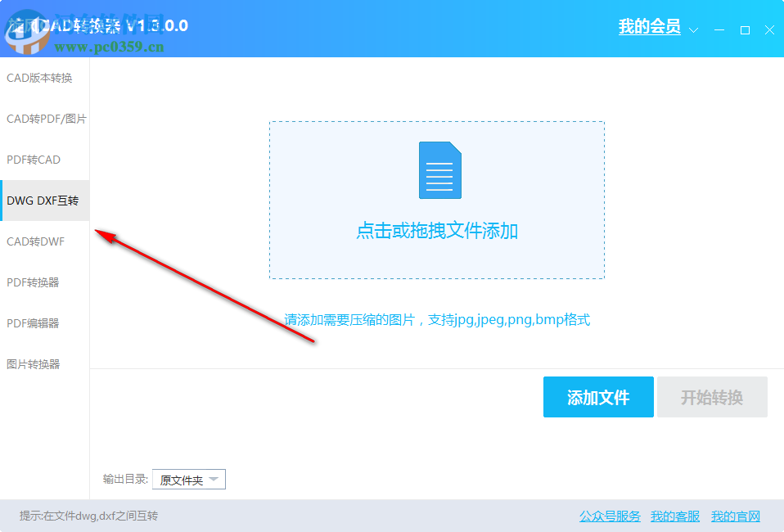This screenshot has width=784, height=532.
Task: Click the 我的客服 support link
Action: [674, 516]
